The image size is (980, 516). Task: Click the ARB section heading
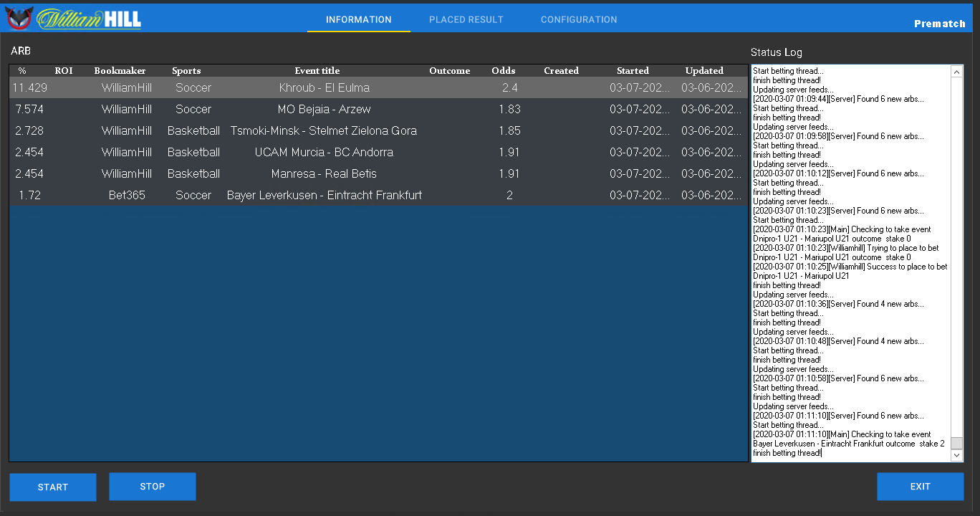pyautogui.click(x=21, y=51)
